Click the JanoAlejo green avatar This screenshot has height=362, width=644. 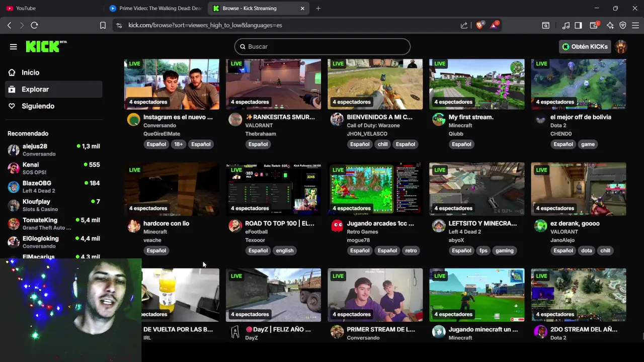coord(540,226)
